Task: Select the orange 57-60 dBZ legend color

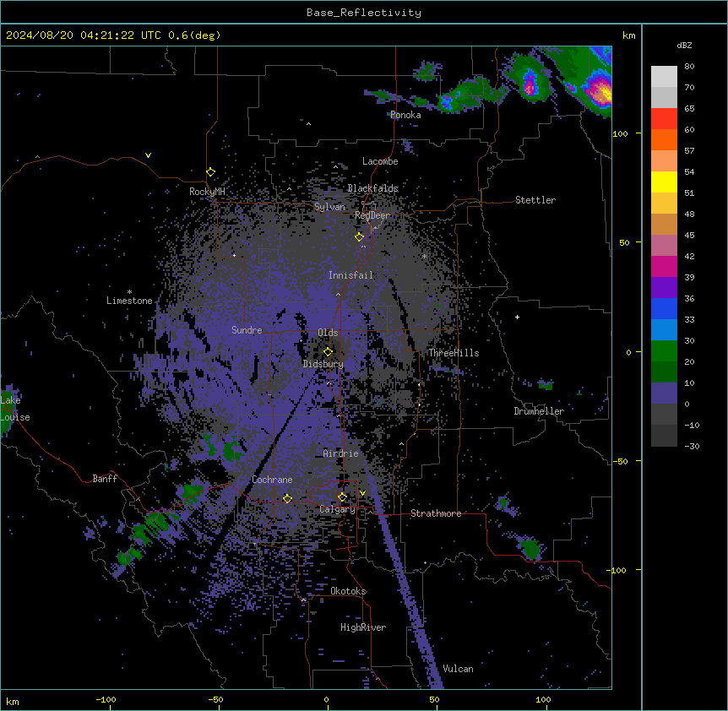Action: point(664,139)
